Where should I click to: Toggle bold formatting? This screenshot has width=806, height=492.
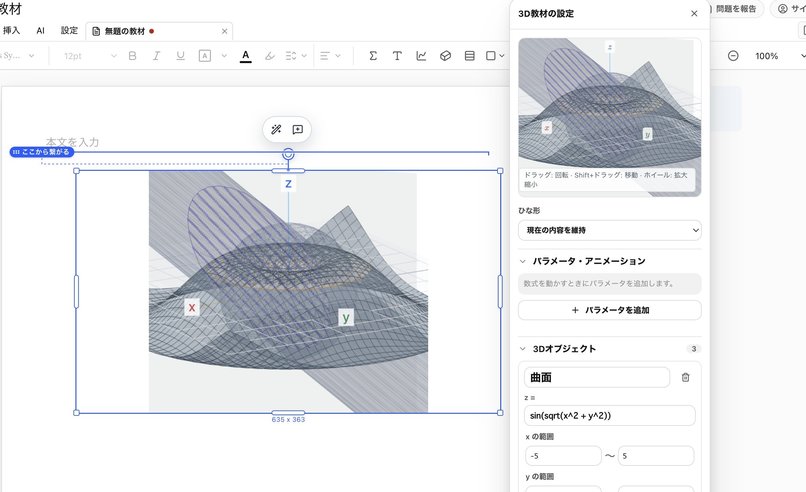[x=133, y=56]
